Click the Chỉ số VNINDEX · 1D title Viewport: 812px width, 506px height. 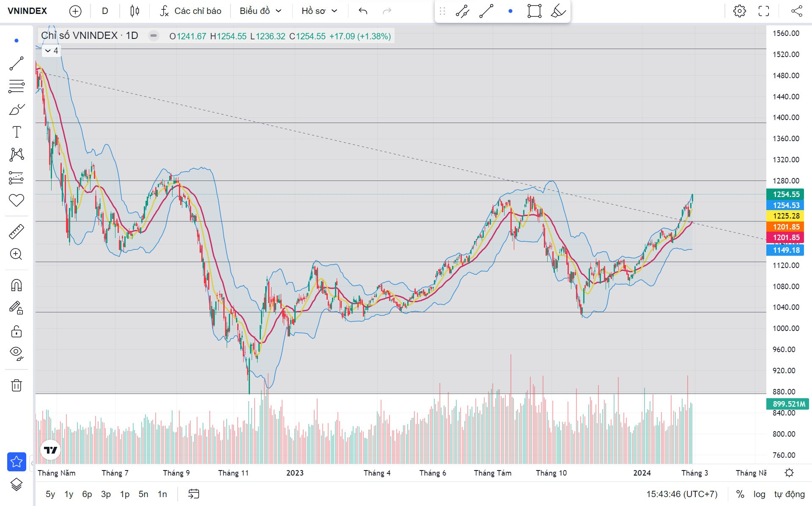[x=90, y=36]
